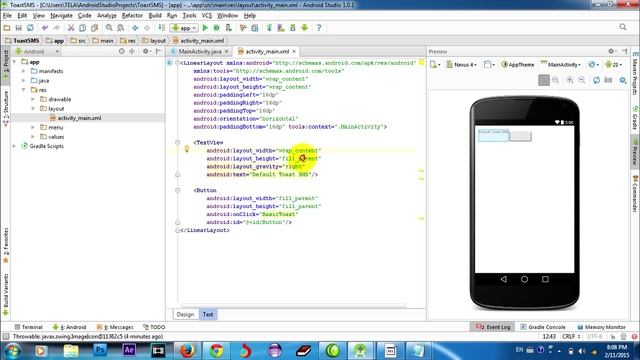This screenshot has height=360, width=640.
Task: Click the yellow lightbulb intention icon
Action: coord(187,149)
